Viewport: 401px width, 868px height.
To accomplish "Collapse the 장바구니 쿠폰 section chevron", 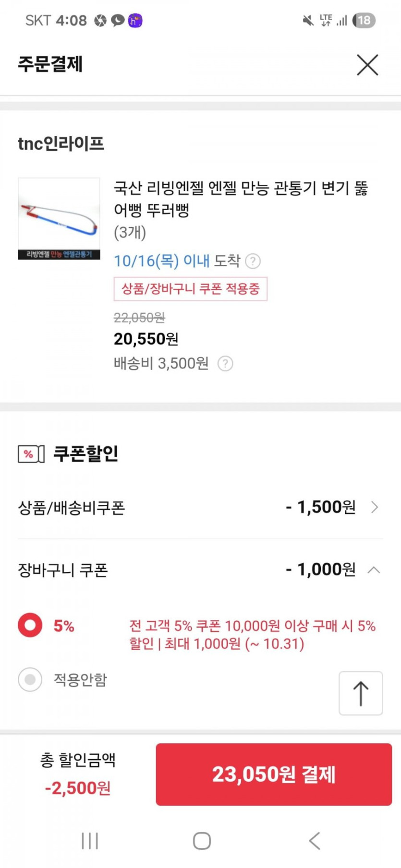I will (x=374, y=570).
